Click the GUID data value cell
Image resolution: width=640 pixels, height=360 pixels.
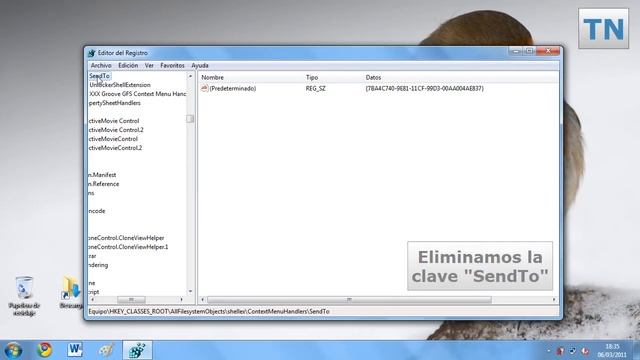click(424, 88)
